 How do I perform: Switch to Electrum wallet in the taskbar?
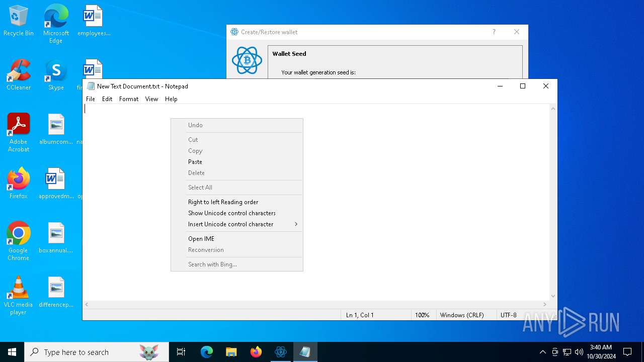coord(281,352)
